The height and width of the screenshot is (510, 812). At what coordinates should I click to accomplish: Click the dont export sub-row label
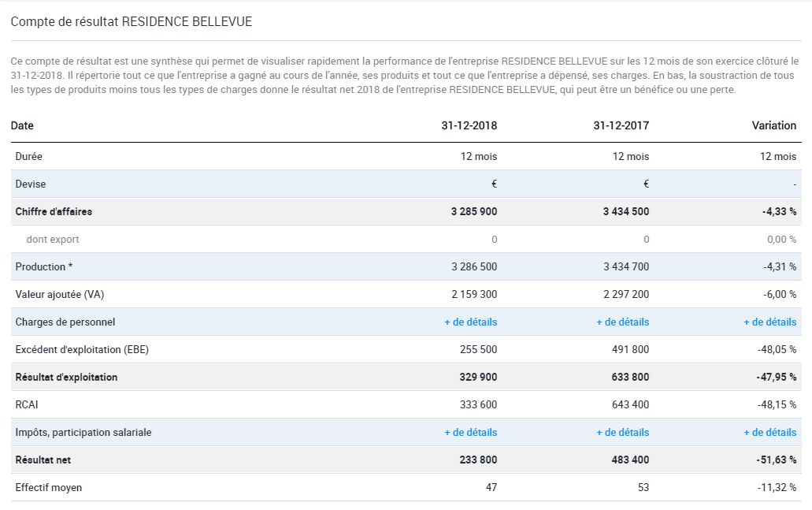click(53, 240)
